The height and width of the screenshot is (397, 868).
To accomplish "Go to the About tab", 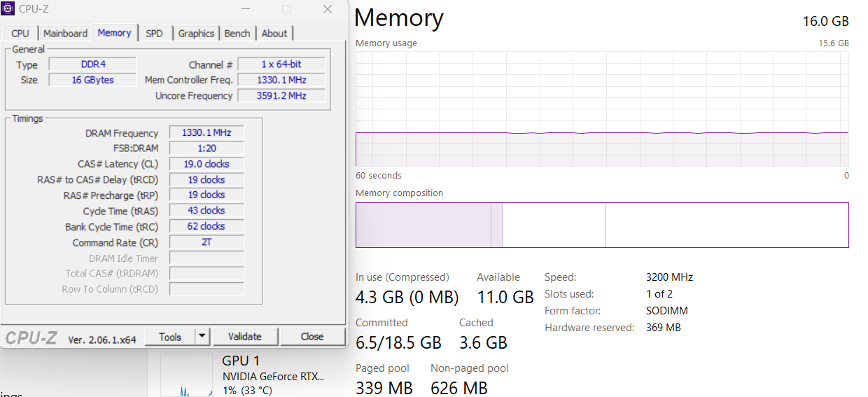I will pyautogui.click(x=274, y=33).
